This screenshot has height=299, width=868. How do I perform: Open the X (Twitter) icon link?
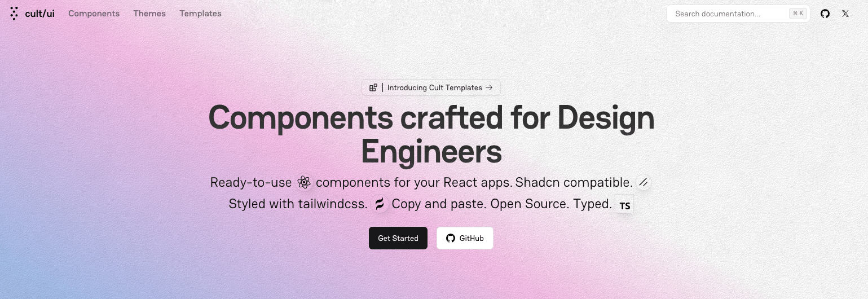click(845, 14)
